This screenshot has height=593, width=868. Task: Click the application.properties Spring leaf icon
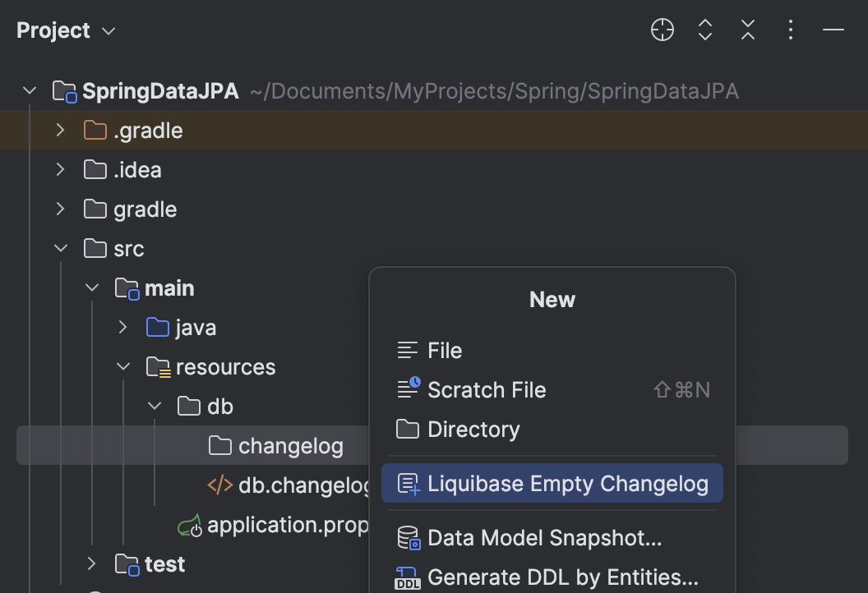point(188,525)
